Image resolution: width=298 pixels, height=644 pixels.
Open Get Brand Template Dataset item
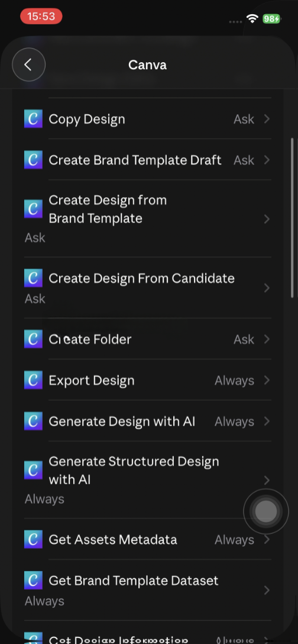point(148,590)
